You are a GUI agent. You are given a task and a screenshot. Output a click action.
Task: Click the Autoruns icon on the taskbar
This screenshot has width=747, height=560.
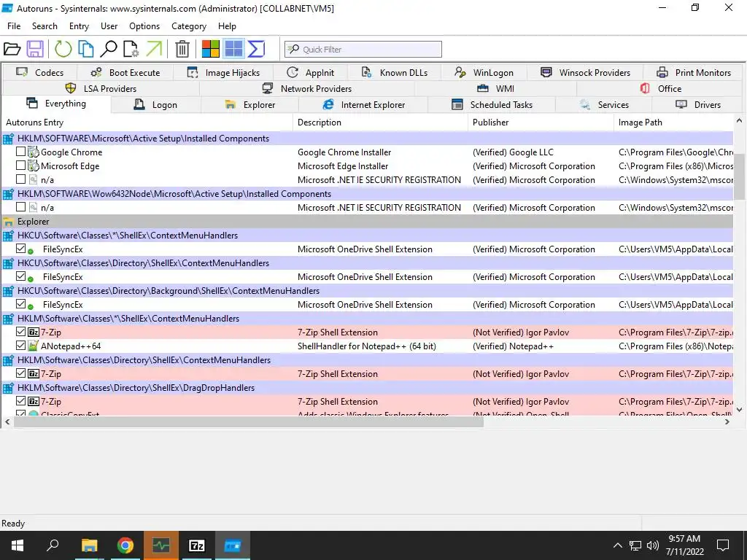click(233, 545)
